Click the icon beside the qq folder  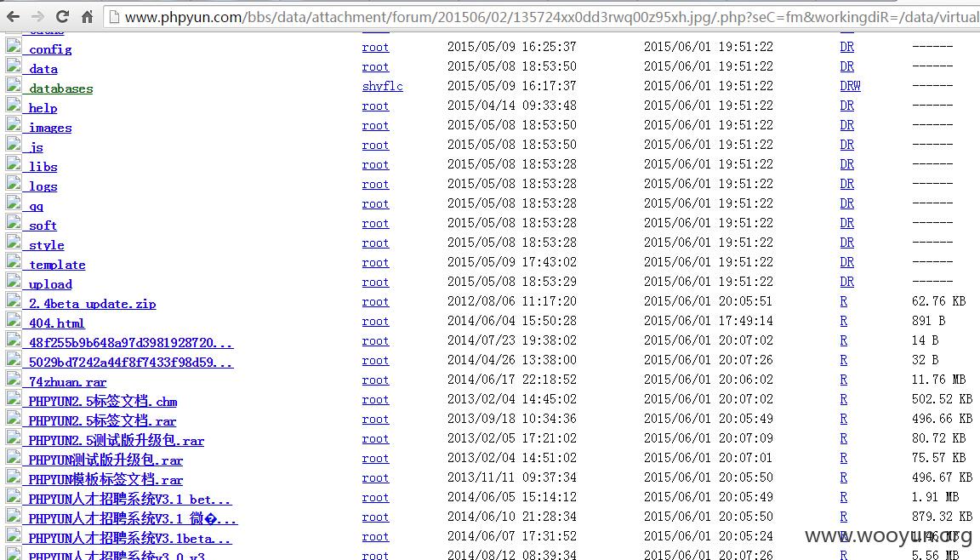tap(14, 203)
